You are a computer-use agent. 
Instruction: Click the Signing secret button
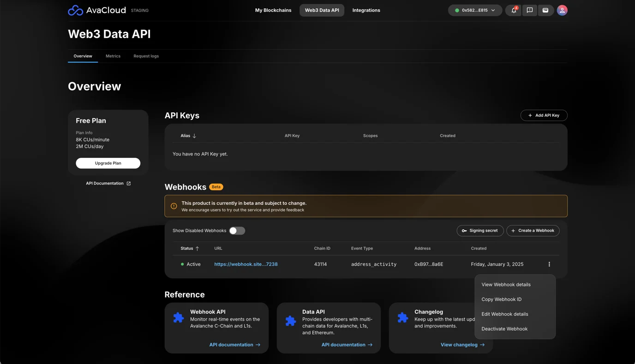click(480, 231)
